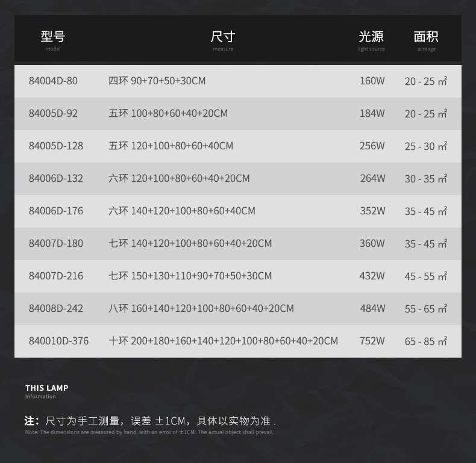Select model number 84004D-80

pyautogui.click(x=53, y=81)
